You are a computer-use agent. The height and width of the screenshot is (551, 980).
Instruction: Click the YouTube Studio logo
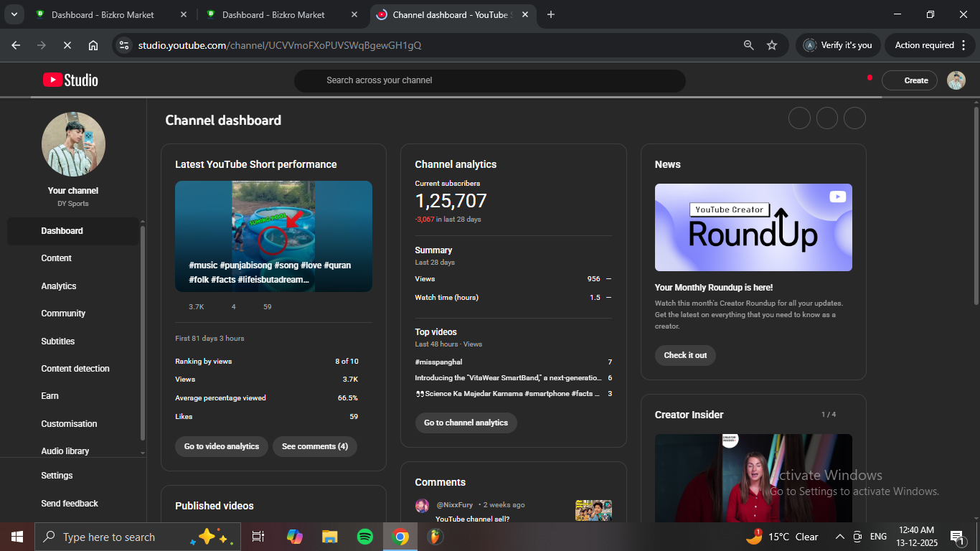70,80
